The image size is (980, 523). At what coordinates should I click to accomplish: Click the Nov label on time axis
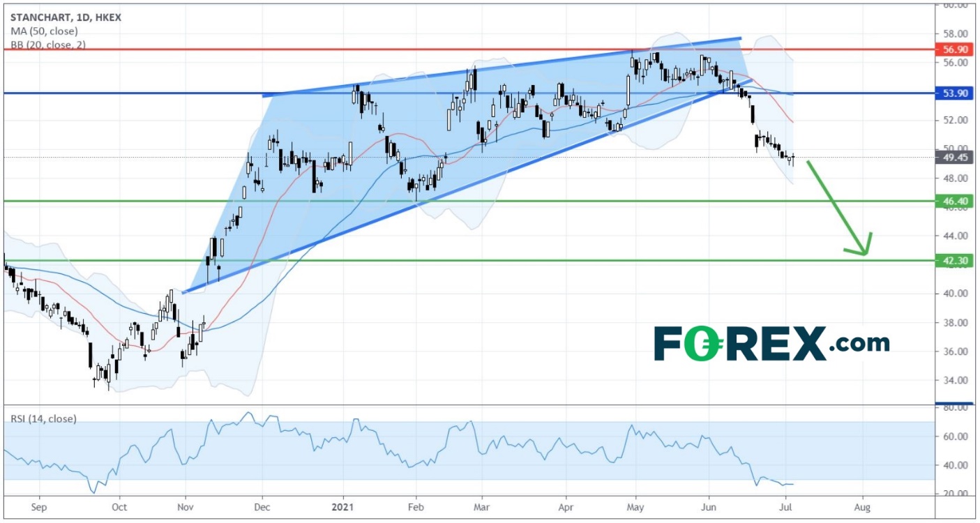tap(186, 506)
